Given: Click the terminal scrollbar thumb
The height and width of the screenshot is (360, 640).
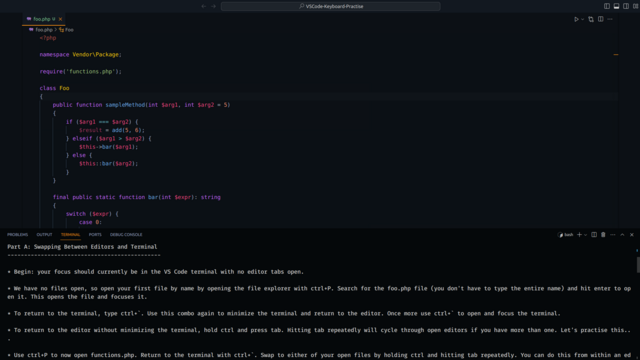Looking at the screenshot, I should [638, 265].
